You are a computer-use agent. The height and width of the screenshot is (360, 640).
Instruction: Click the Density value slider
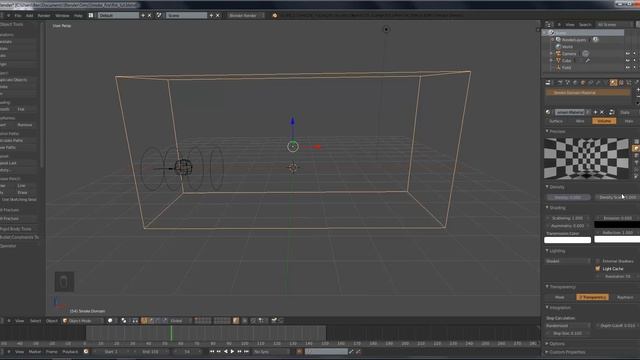(x=568, y=197)
